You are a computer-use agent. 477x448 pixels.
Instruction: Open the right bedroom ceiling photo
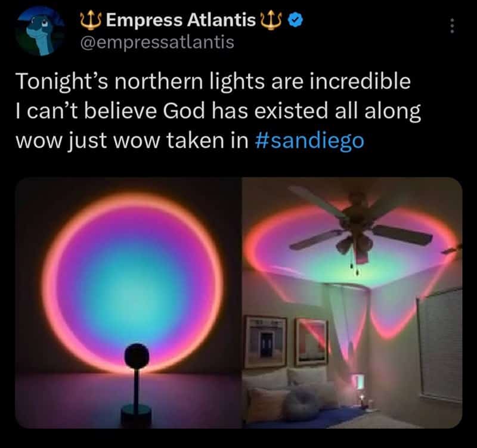tap(352, 303)
